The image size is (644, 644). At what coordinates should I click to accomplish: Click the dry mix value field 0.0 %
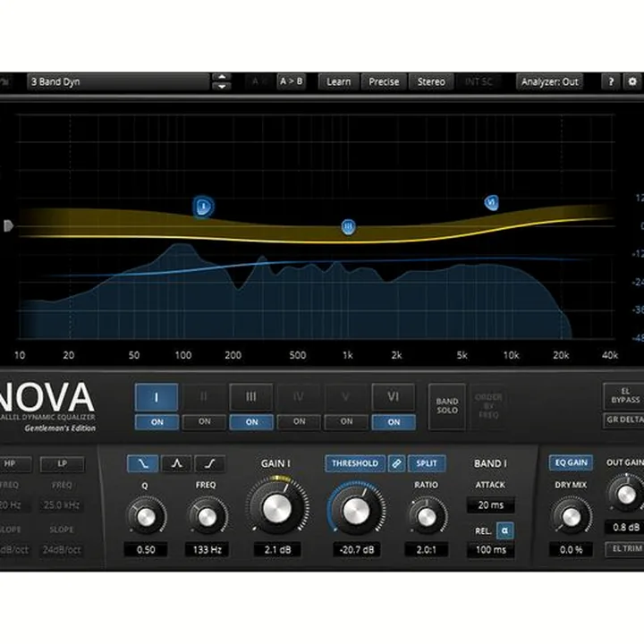pos(571,549)
